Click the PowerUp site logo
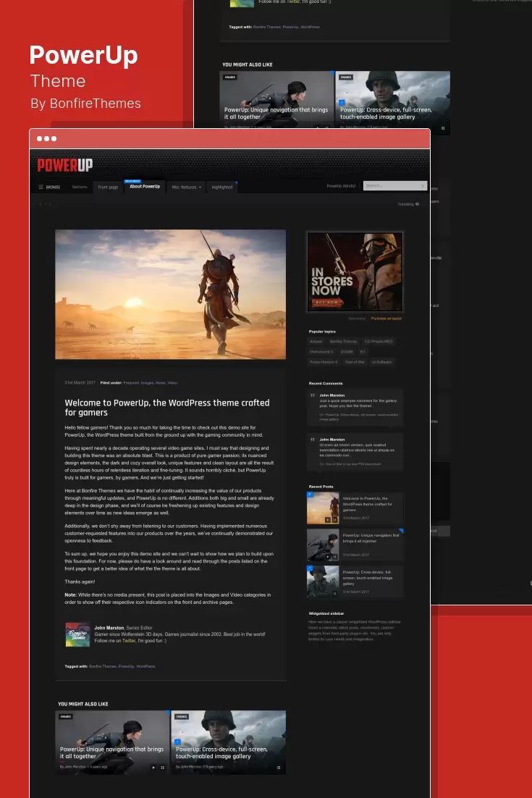532x798 pixels. pyautogui.click(x=65, y=165)
